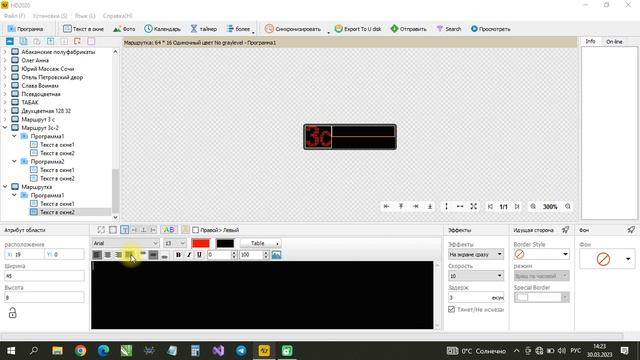Toggle Italic formatting
The width and height of the screenshot is (640, 360).
coord(189,255)
